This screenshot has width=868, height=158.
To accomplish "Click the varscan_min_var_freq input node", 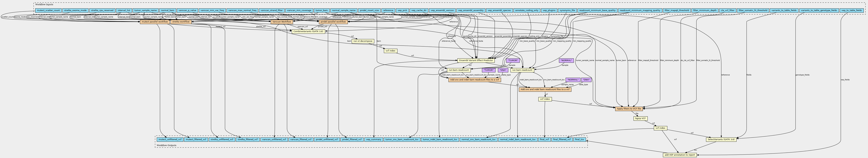I will point(212,10).
